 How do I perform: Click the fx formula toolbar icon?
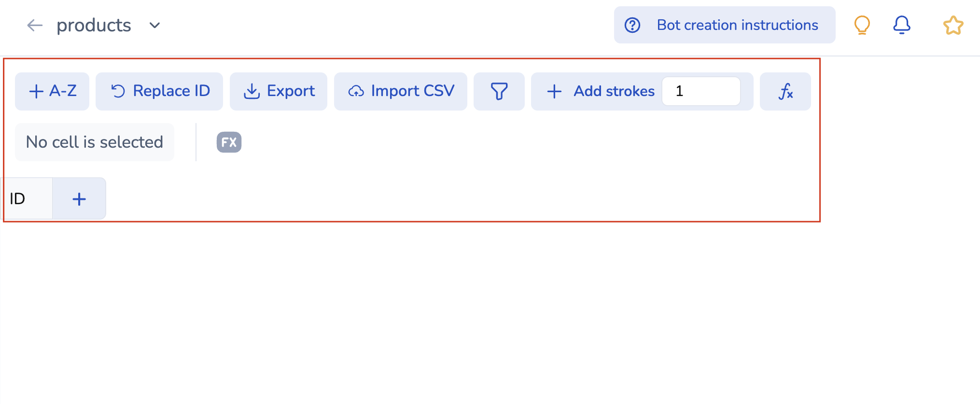point(785,91)
